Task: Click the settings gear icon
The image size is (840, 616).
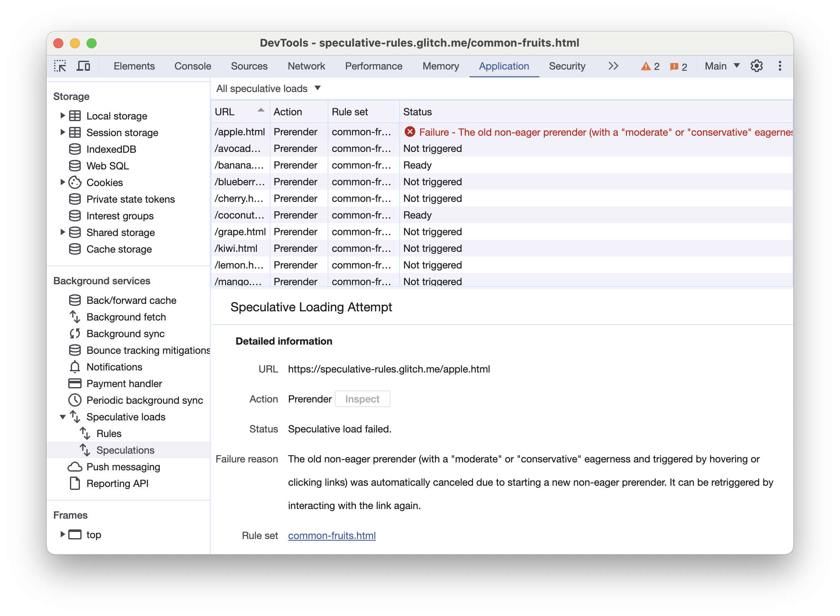Action: (756, 66)
